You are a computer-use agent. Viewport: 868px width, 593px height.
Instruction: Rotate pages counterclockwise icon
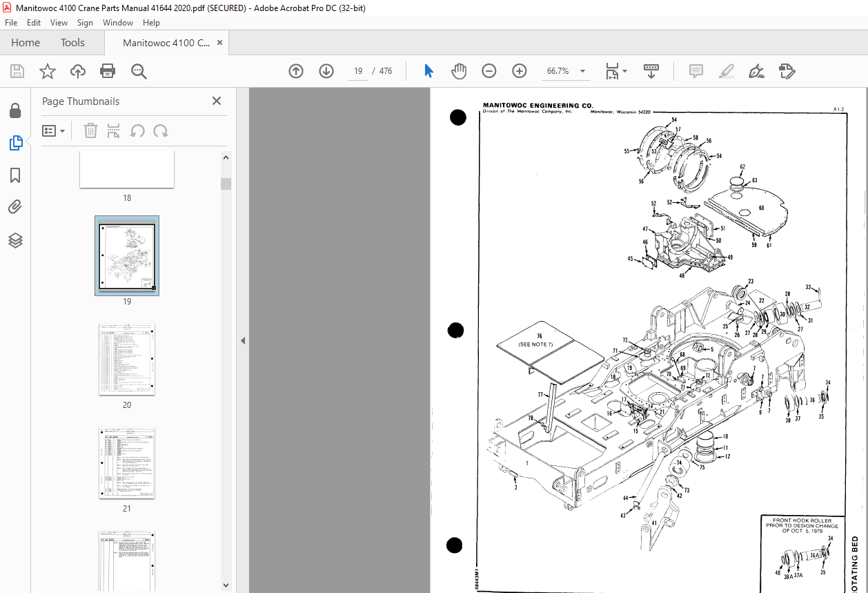(x=137, y=130)
